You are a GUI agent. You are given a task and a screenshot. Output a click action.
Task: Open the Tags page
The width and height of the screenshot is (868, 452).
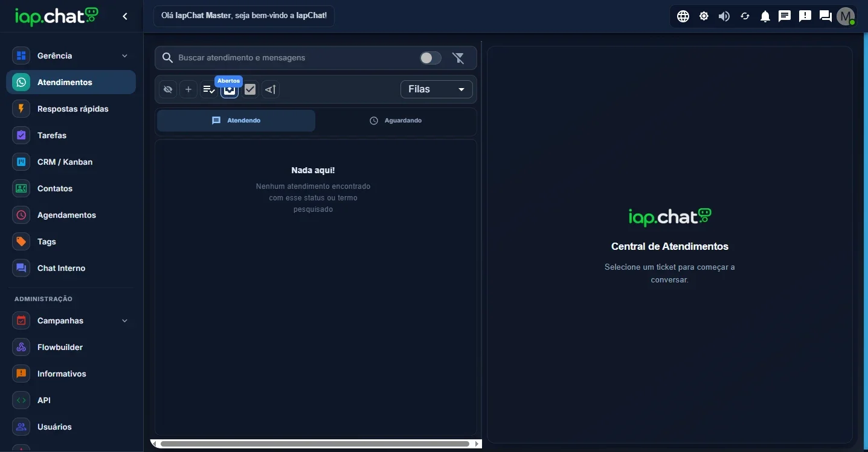click(x=71, y=241)
